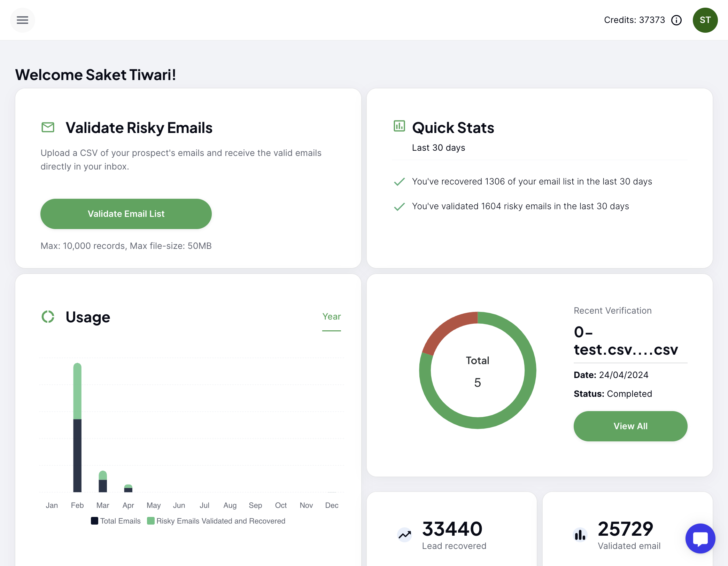728x566 pixels.
Task: Click the tall February usage bar
Action: point(77,427)
